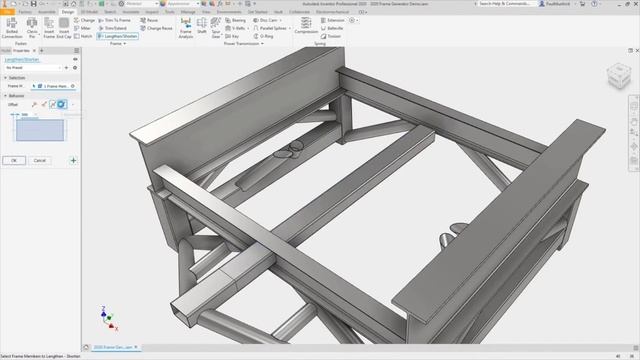Select the Torsion spring tool
This screenshot has width=640, height=360.
331,36
